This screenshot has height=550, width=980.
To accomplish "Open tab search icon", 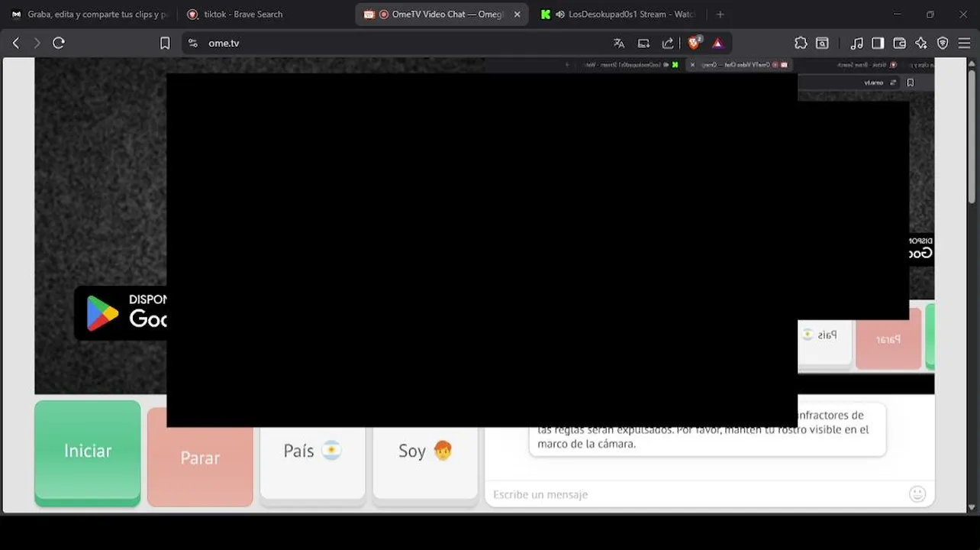I will (x=823, y=44).
